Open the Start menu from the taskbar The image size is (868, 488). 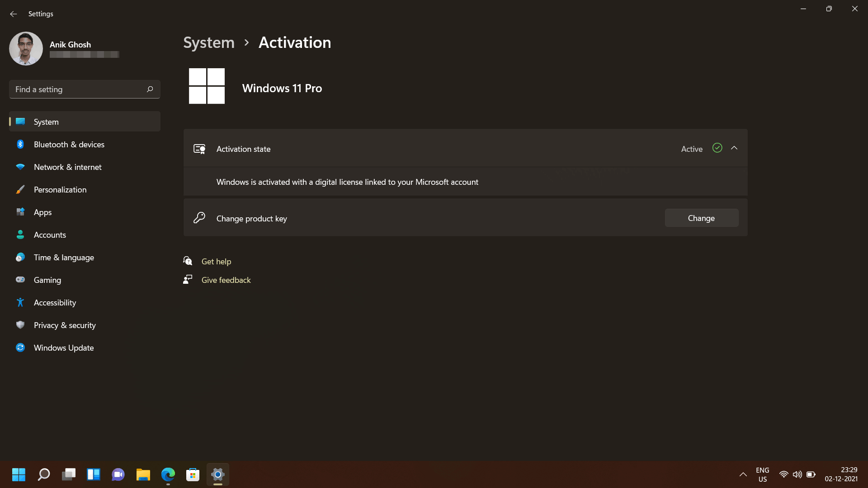(19, 474)
